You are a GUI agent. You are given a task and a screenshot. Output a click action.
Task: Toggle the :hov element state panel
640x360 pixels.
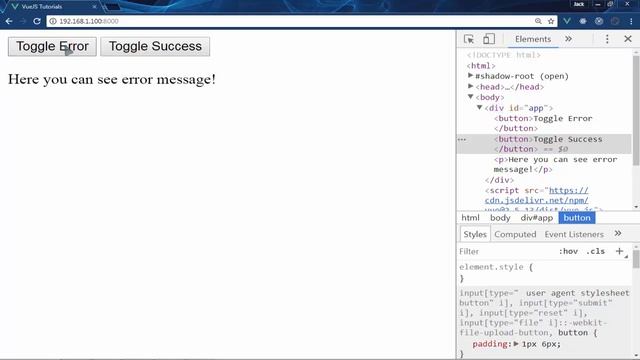568,251
